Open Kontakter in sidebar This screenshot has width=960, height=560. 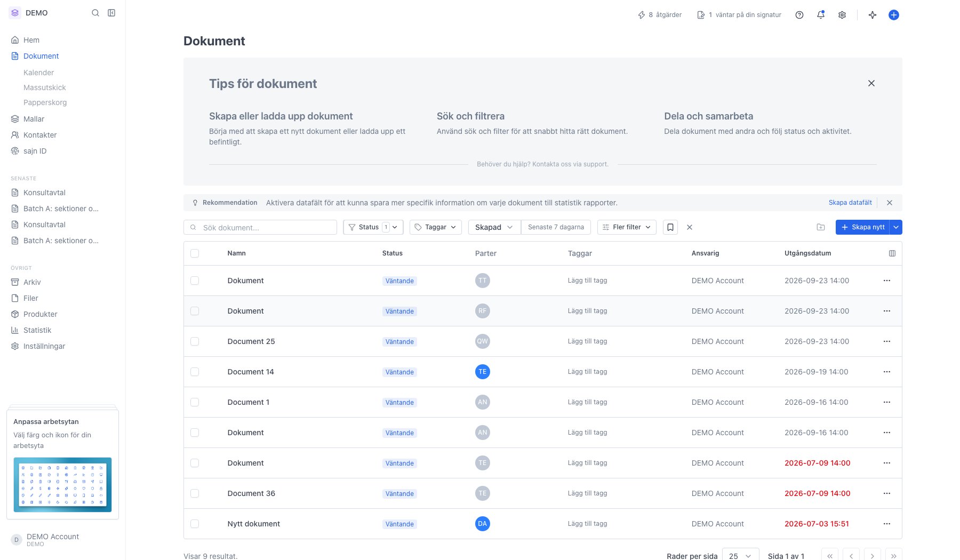tap(40, 135)
